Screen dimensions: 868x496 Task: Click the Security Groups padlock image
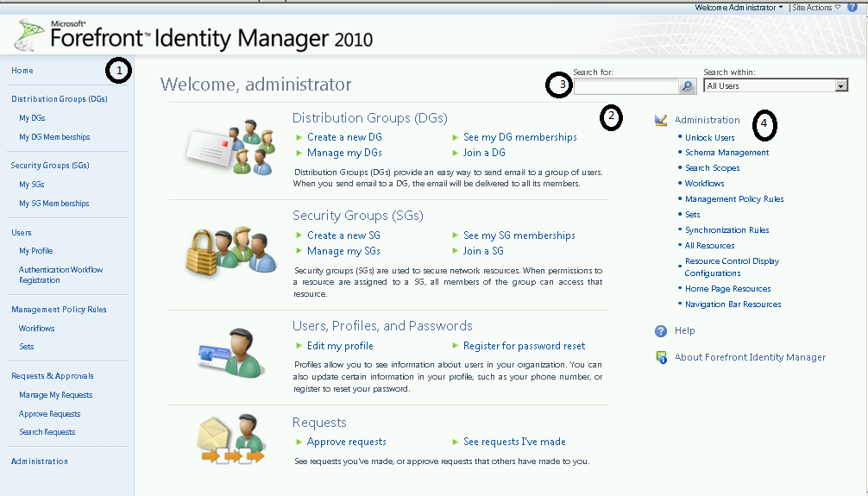231,252
